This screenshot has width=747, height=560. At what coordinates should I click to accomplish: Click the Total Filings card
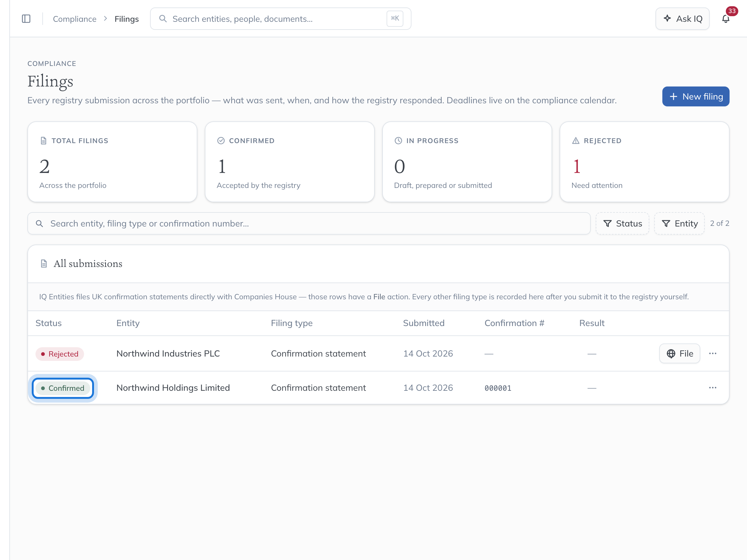tap(112, 162)
